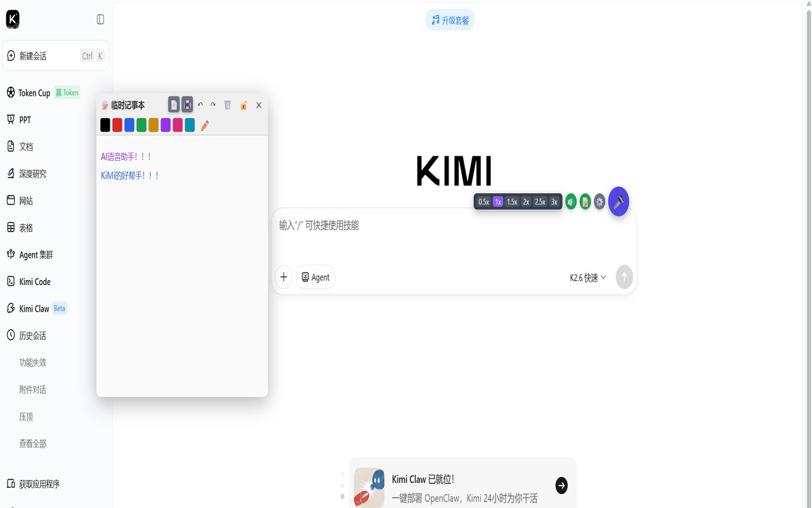Pick the green color swatch
The width and height of the screenshot is (812, 508).
click(141, 125)
